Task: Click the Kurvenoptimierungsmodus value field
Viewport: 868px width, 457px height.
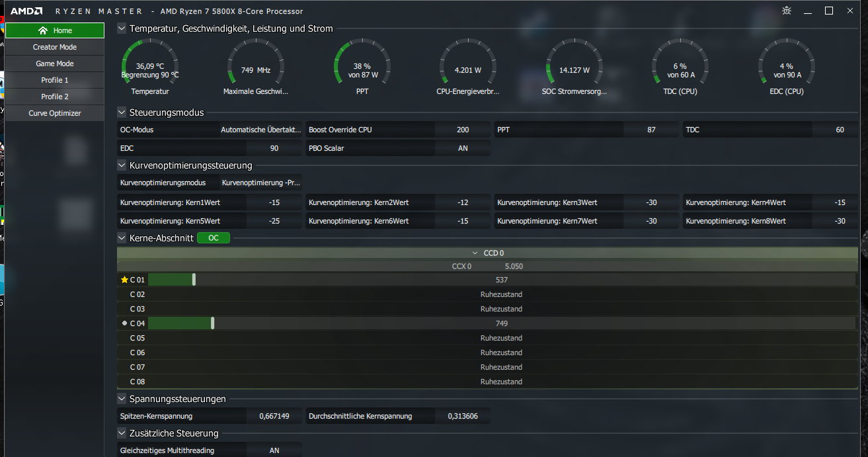Action: (x=261, y=183)
